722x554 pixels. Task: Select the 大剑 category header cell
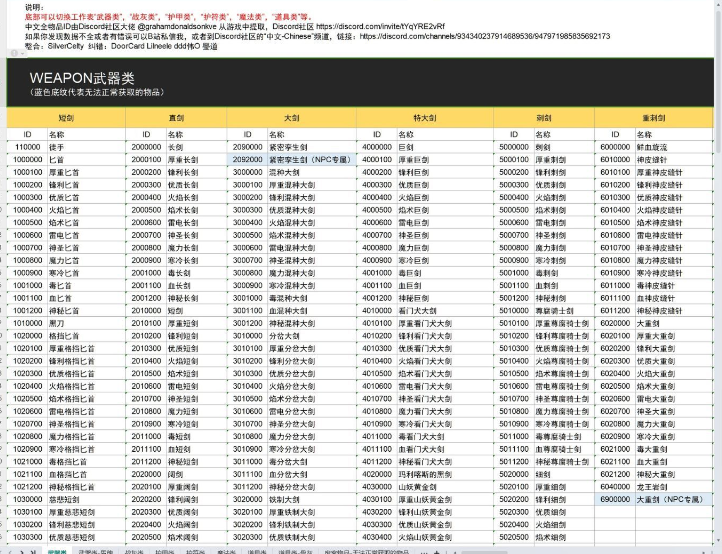point(291,118)
